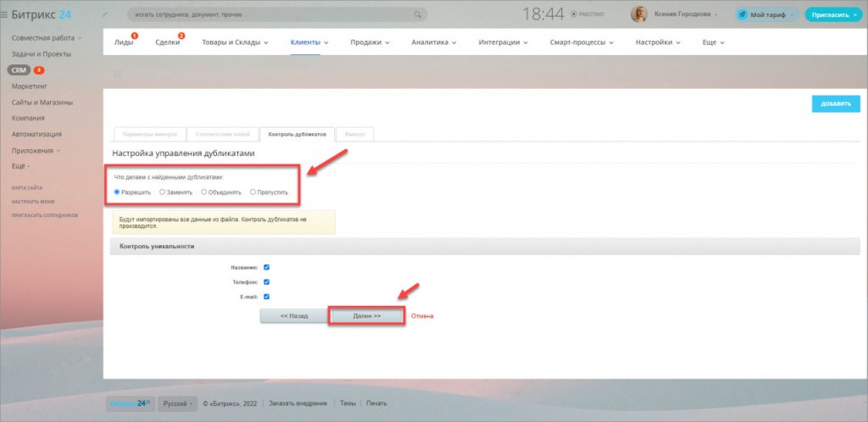Select the Заменять radio option
868x422 pixels.
click(x=162, y=192)
